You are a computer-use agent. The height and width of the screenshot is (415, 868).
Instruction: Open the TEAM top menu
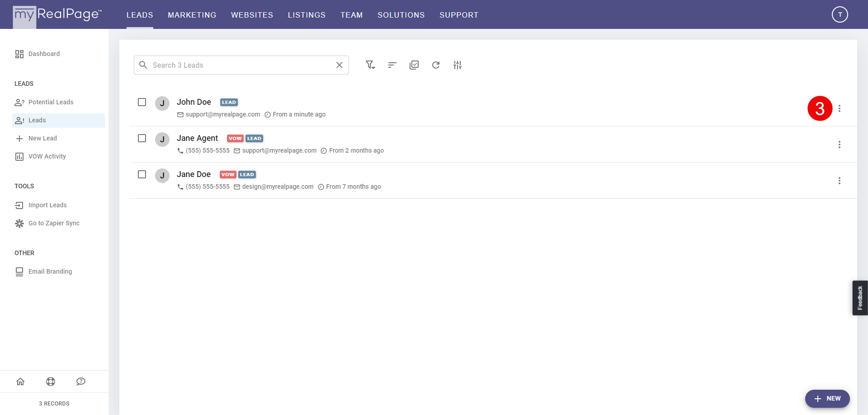[x=352, y=15]
